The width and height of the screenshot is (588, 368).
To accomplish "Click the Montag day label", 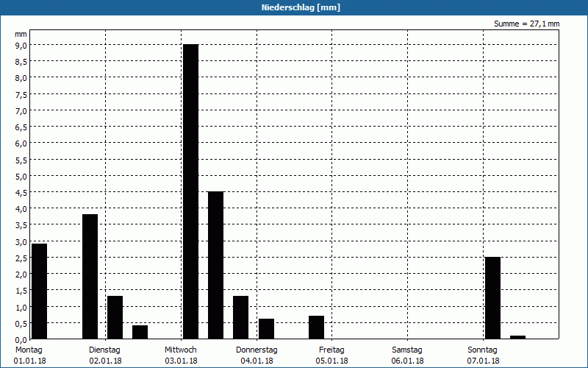I will point(29,350).
